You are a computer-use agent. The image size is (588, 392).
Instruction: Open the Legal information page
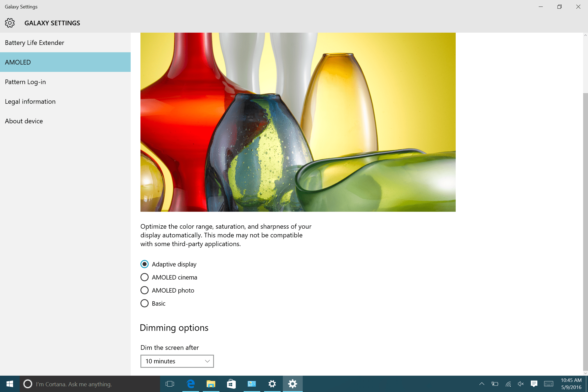pyautogui.click(x=30, y=102)
